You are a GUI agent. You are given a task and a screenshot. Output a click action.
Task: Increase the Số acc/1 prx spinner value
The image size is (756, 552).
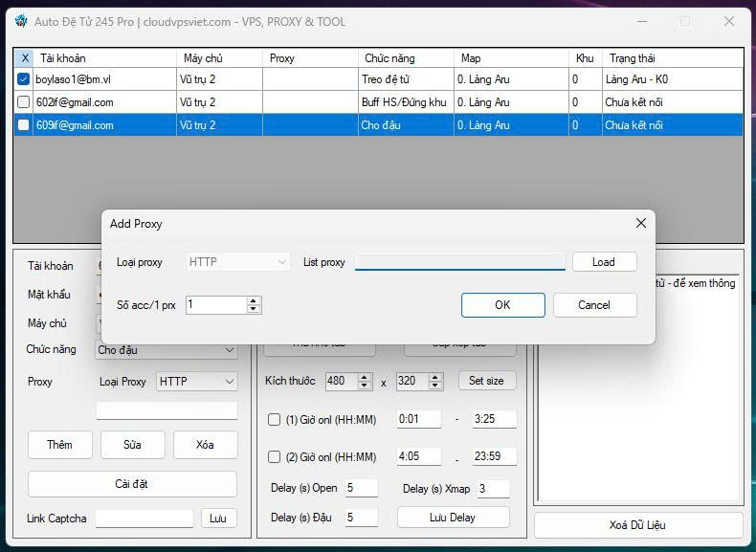tap(254, 300)
